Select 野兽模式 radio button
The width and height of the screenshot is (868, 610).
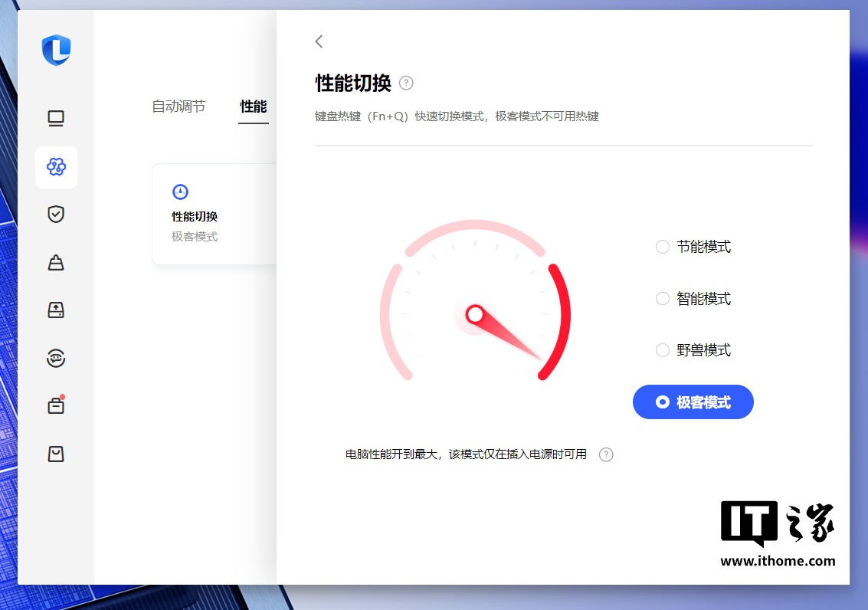[x=662, y=349]
